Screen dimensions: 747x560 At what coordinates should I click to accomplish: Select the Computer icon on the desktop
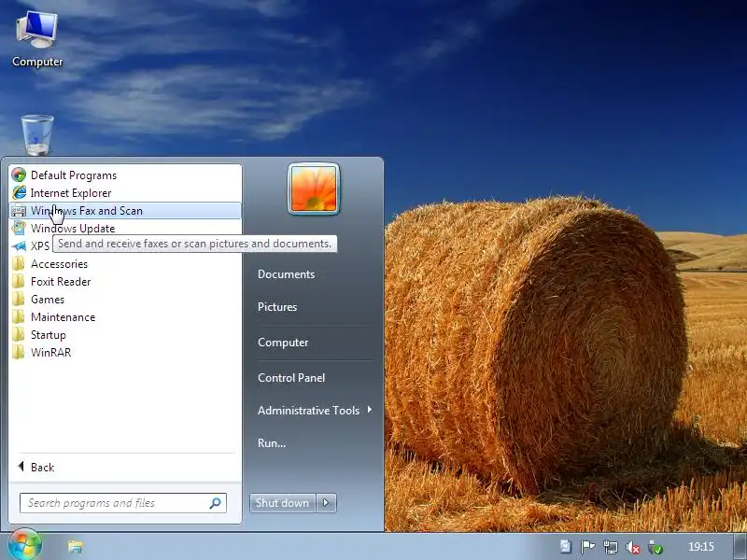(x=37, y=39)
